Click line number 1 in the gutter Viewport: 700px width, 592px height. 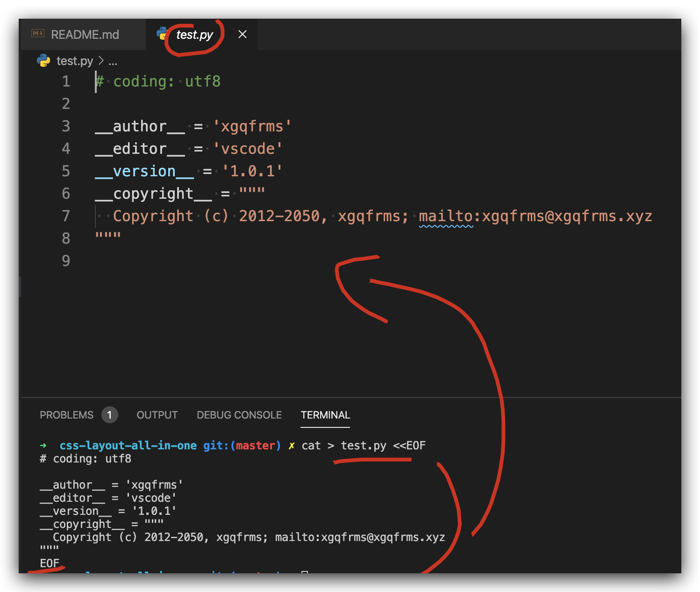click(x=66, y=81)
